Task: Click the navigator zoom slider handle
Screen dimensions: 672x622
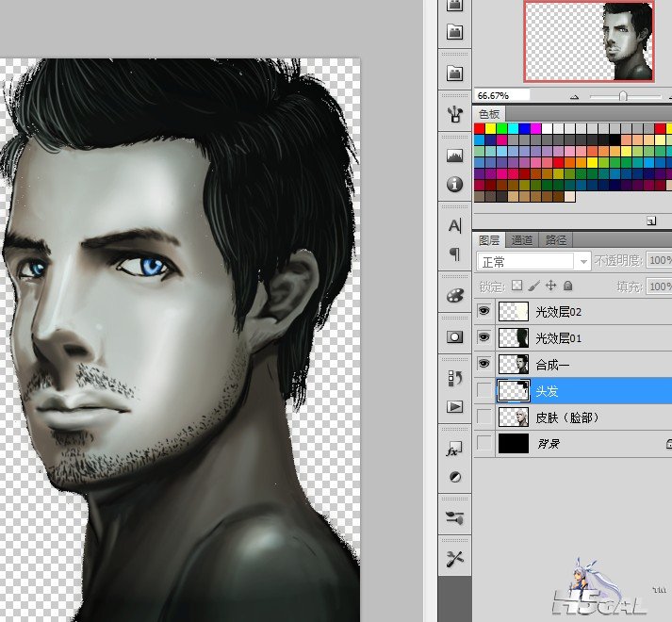Action: point(622,95)
